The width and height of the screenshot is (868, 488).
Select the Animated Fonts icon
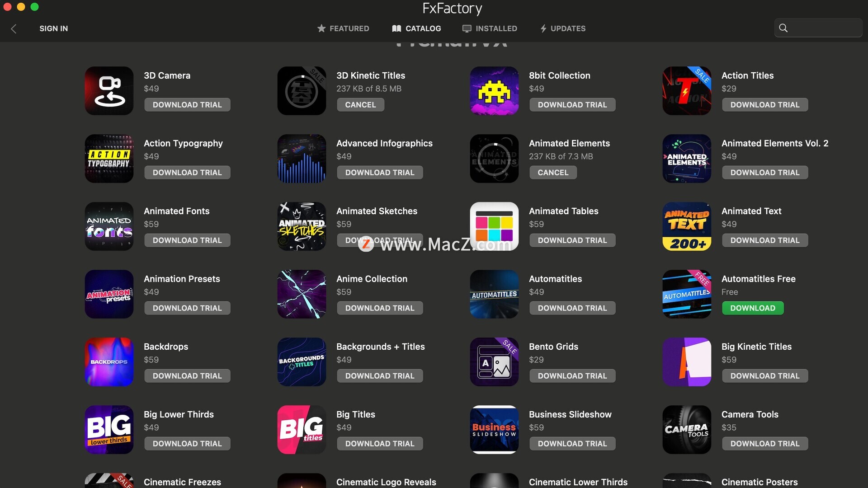[x=109, y=226]
